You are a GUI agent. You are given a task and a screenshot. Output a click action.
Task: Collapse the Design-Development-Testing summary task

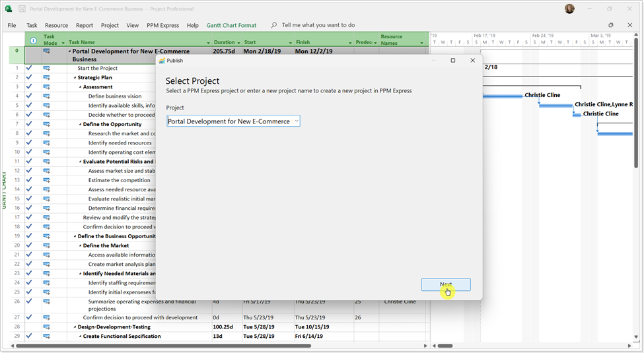(75, 327)
